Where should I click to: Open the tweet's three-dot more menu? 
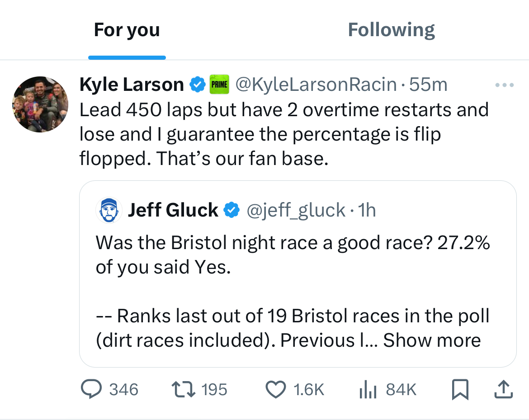(x=505, y=85)
